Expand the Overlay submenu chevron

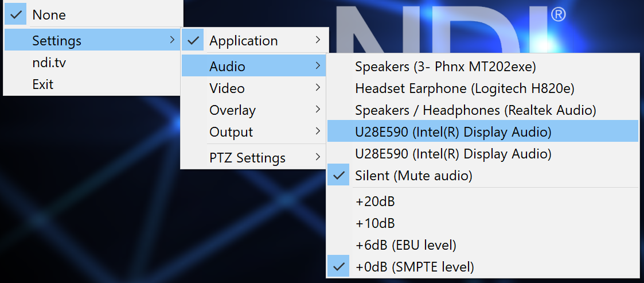pyautogui.click(x=318, y=110)
